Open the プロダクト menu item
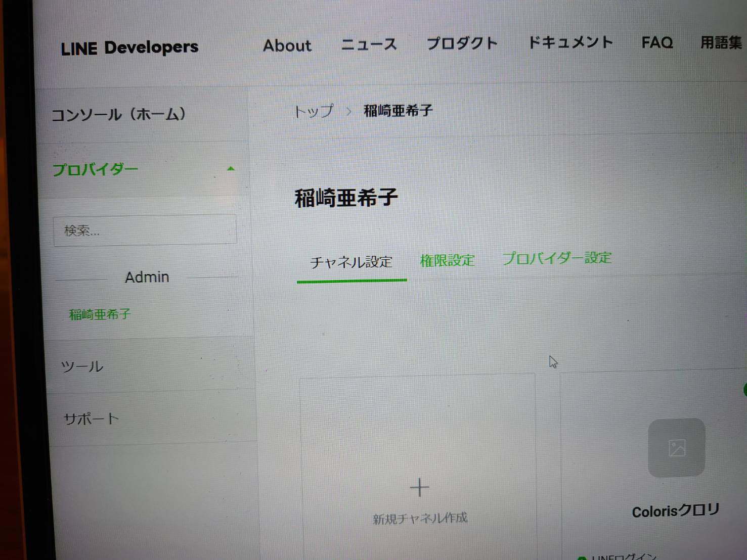Viewport: 747px width, 560px height. pos(462,43)
